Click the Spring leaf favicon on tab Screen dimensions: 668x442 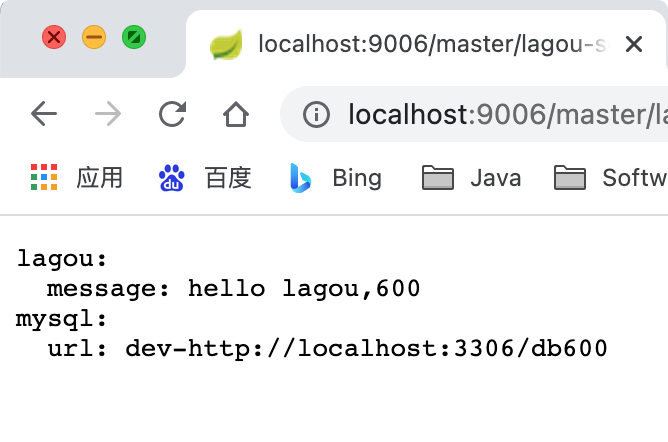pos(226,44)
